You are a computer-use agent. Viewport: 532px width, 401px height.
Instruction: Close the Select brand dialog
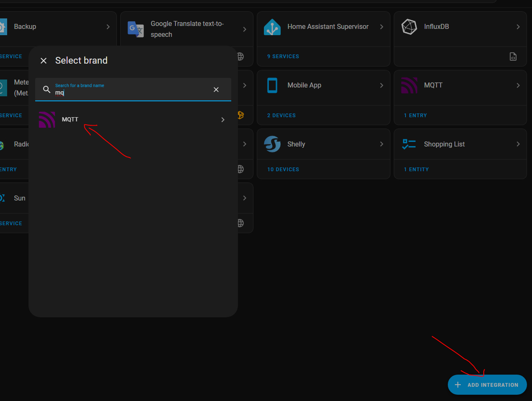44,61
